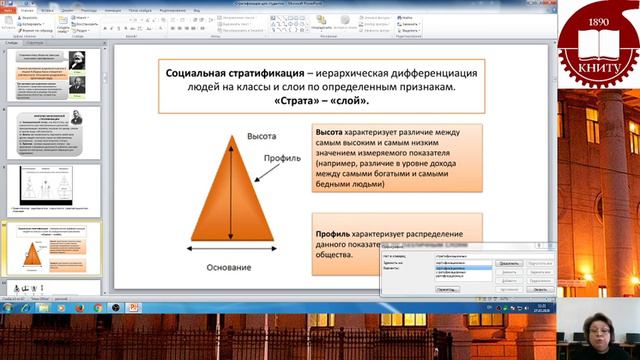Apply underline formatting with the Ч icon

click(119, 29)
